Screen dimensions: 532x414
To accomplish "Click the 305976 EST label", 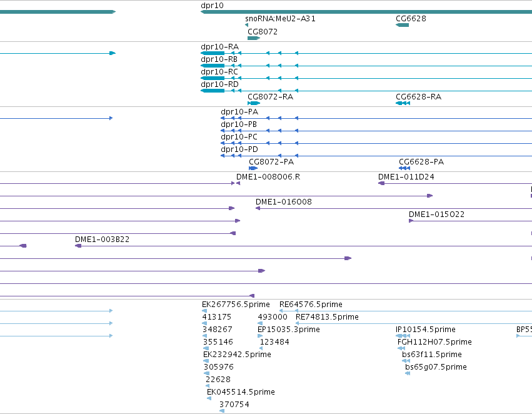I will coord(219,368).
